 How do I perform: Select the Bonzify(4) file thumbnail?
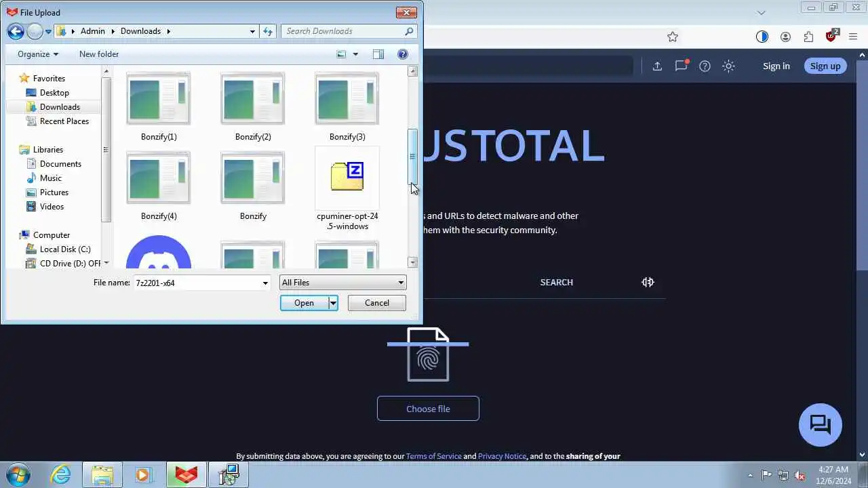159,178
